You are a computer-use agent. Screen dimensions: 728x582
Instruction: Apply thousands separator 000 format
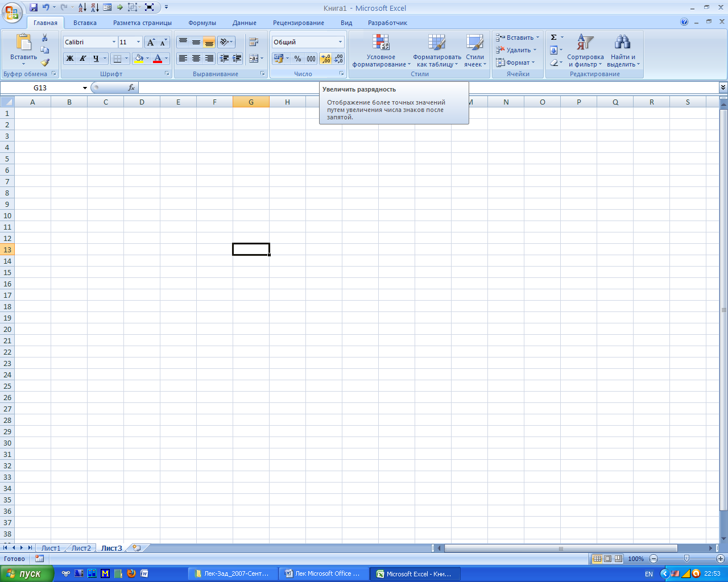tap(311, 59)
